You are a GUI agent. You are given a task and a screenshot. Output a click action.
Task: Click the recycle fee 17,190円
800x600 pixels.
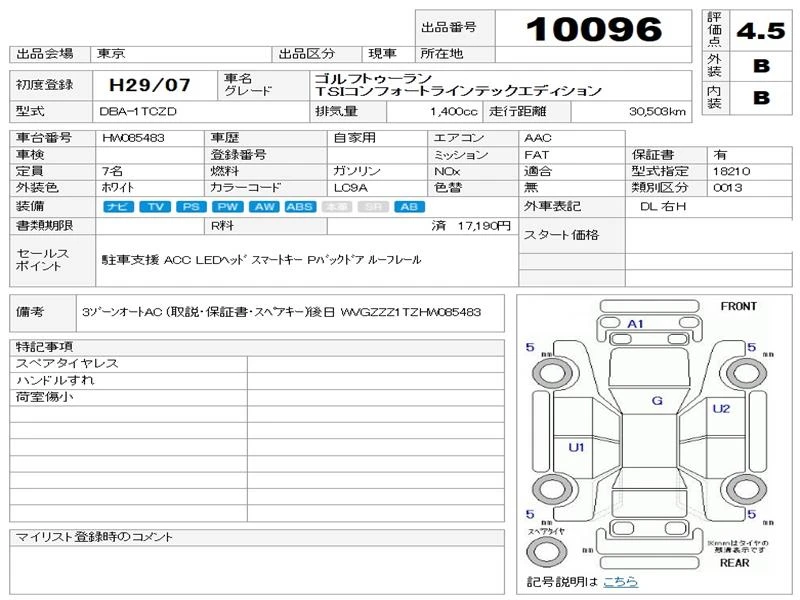(484, 226)
